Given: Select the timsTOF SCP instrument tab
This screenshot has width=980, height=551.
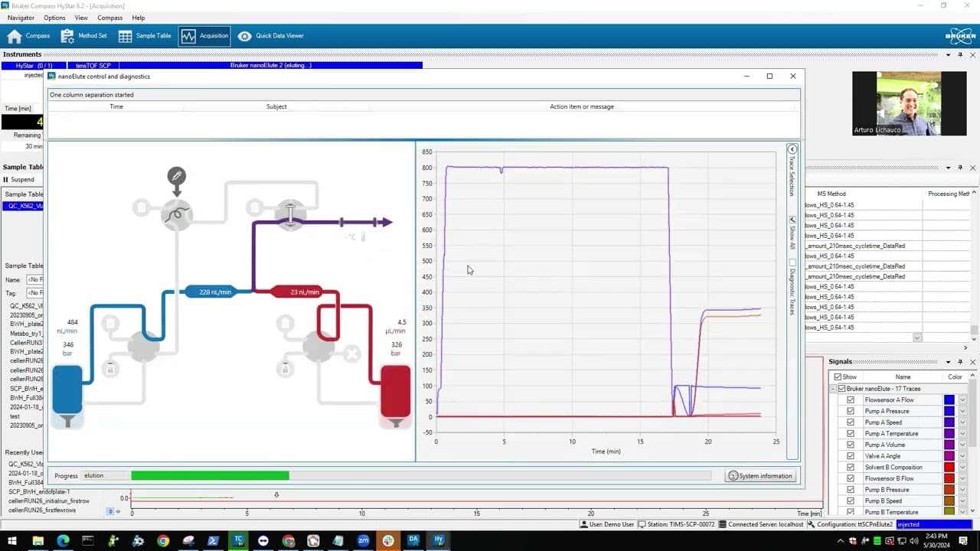Looking at the screenshot, I should tap(93, 66).
